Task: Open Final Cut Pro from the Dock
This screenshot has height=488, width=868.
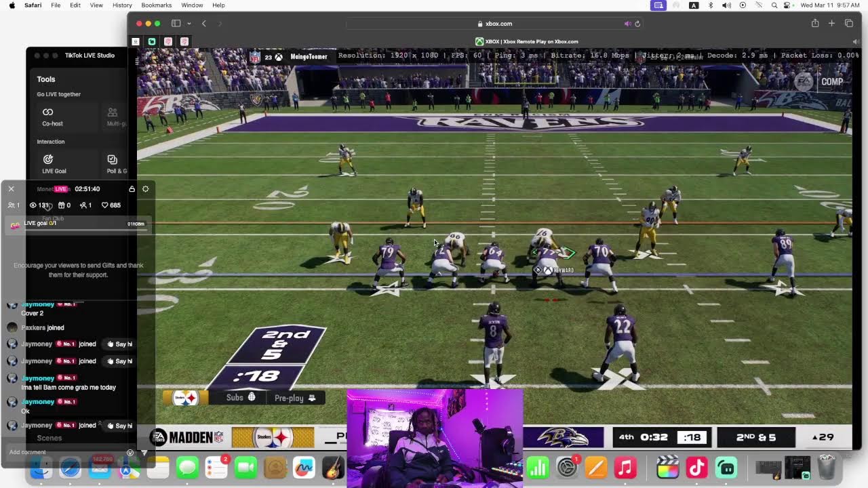Action: [668, 468]
